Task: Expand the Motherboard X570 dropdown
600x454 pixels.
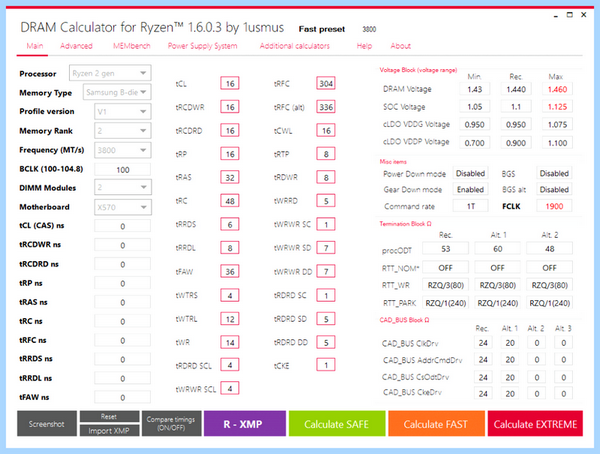Action: click(122, 207)
